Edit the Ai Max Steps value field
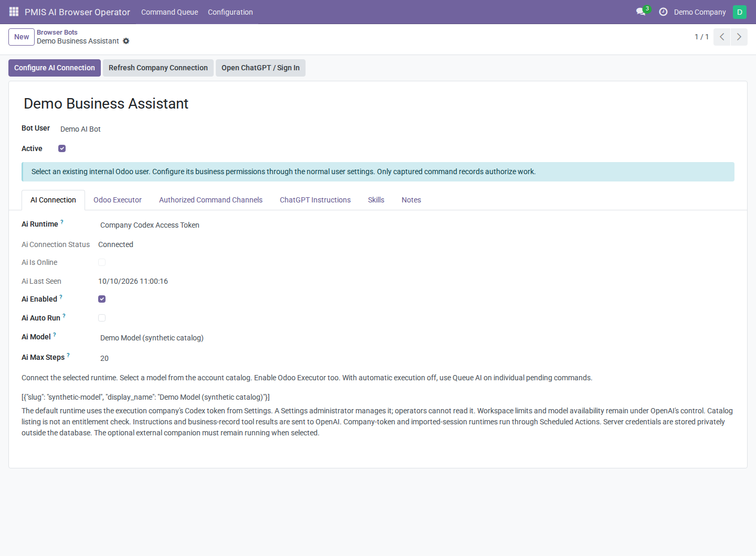756x556 pixels. (x=235, y=358)
